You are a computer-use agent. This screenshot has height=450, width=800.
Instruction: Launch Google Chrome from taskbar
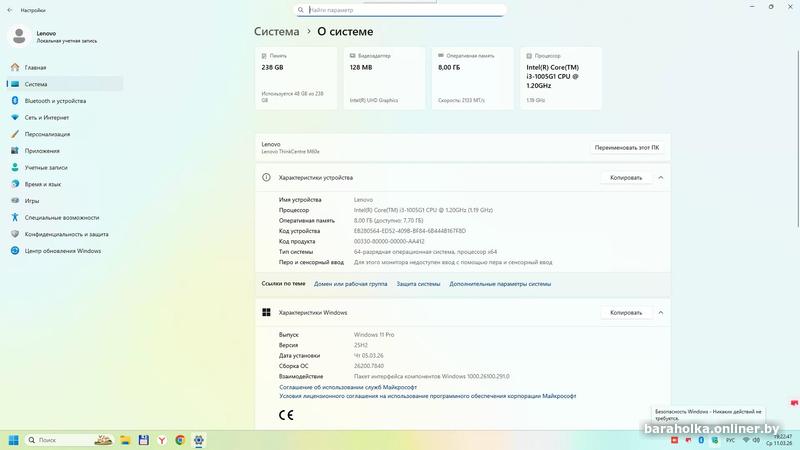(x=180, y=440)
